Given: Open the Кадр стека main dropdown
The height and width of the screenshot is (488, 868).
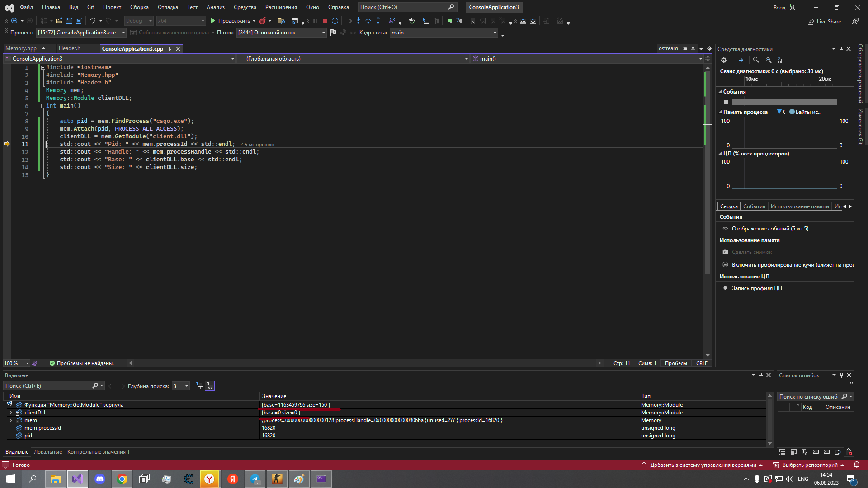Looking at the screenshot, I should (x=495, y=33).
